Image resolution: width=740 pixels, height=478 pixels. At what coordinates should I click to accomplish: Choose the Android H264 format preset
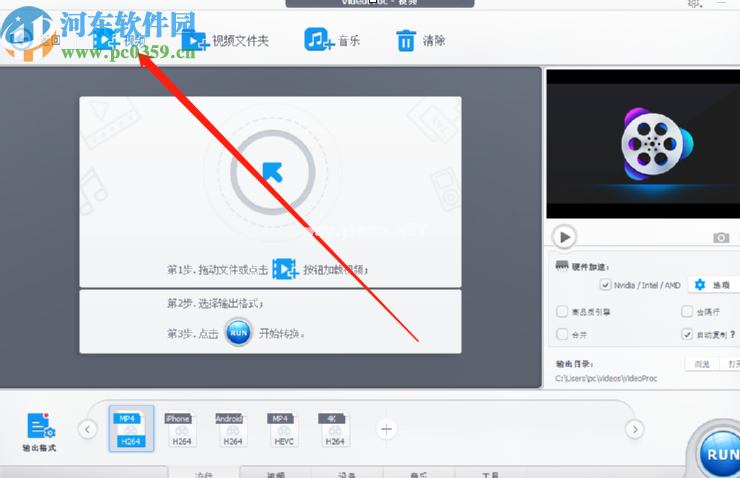[231, 429]
